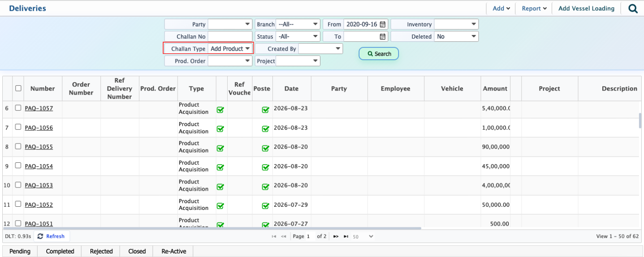Click Posted check mark for PAQ-1055

pos(265,148)
